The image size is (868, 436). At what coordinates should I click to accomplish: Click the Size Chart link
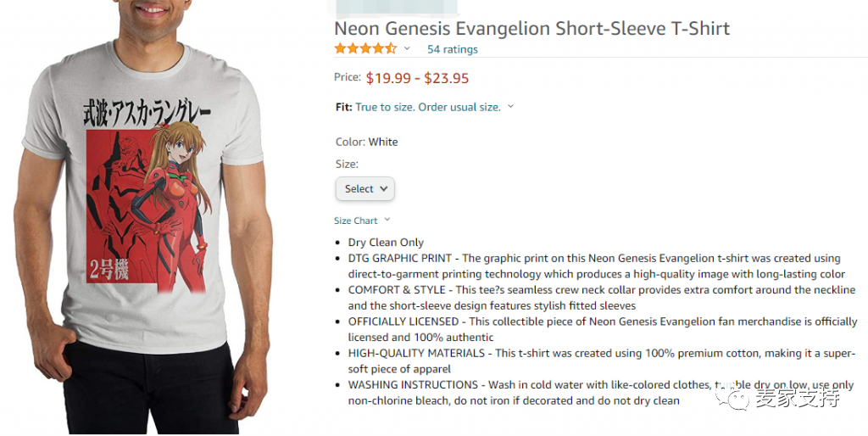[355, 221]
